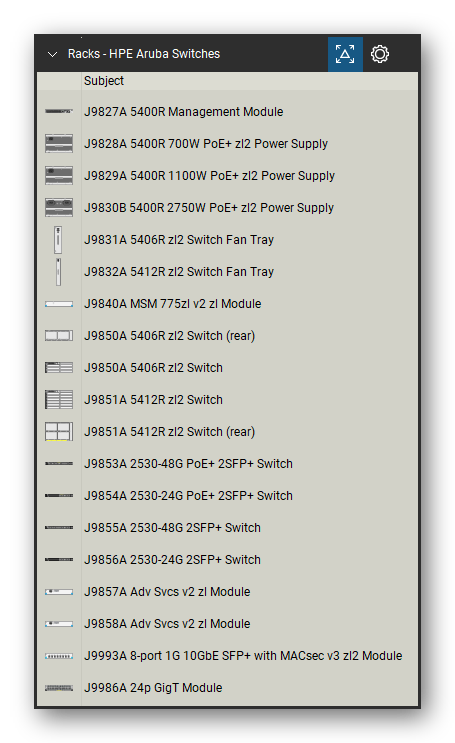Screen dimensions: 455x743
Task: Select J9829A 1100W Power Supply thumbnail
Action: tap(59, 175)
